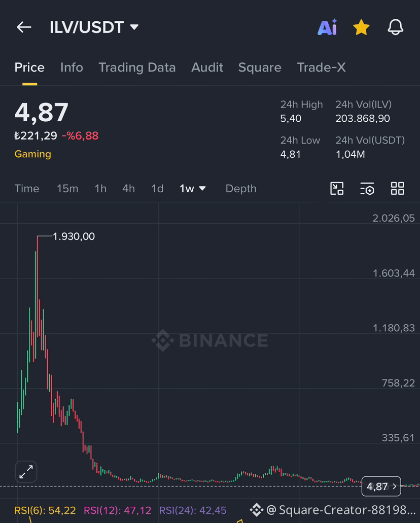Tap the picture-in-picture chart icon
Image resolution: width=420 pixels, height=523 pixels.
pos(337,189)
